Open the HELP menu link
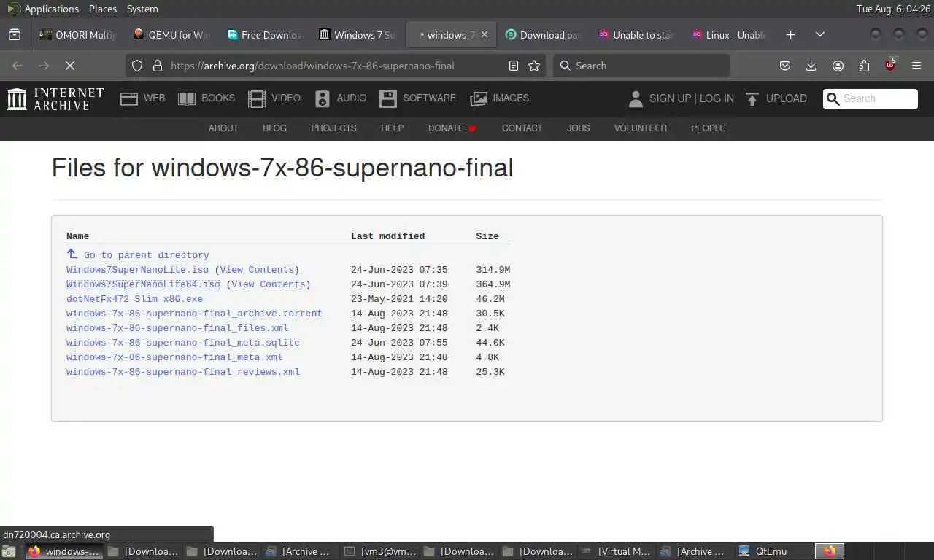Screen dimensions: 934x560 pos(392,128)
